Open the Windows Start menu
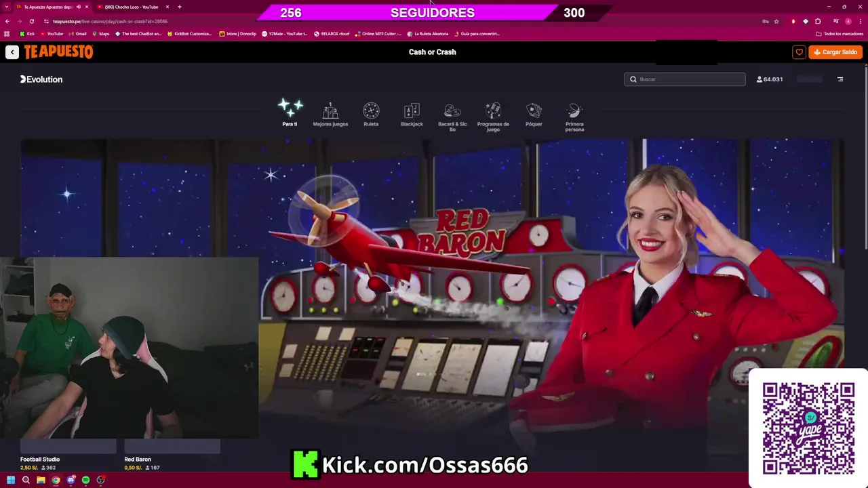Viewport: 868px width, 488px height. pyautogui.click(x=11, y=480)
